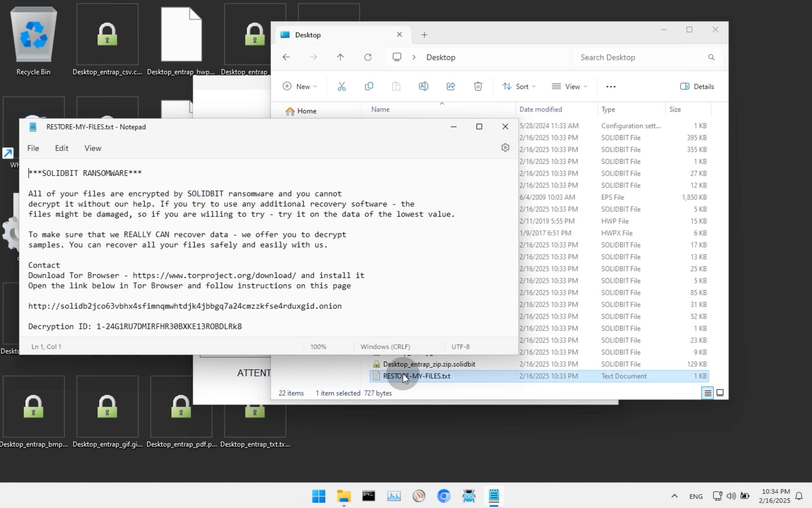Open File Explorer from the taskbar
The image size is (812, 508).
click(344, 496)
